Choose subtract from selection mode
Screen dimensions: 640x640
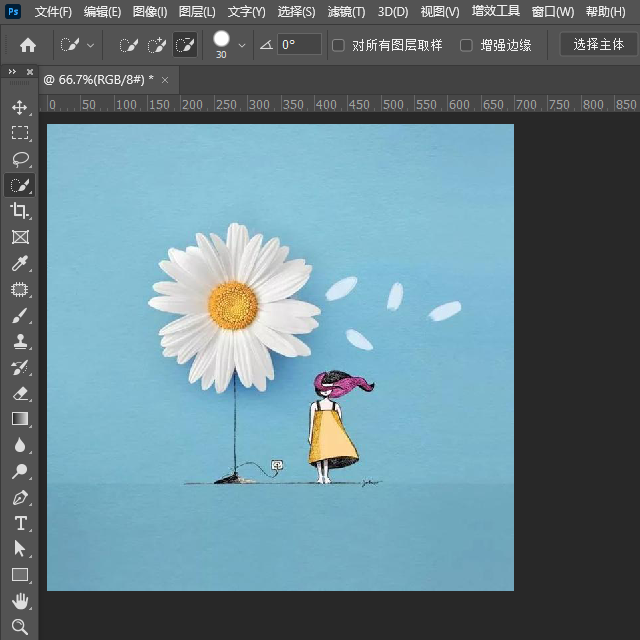185,45
